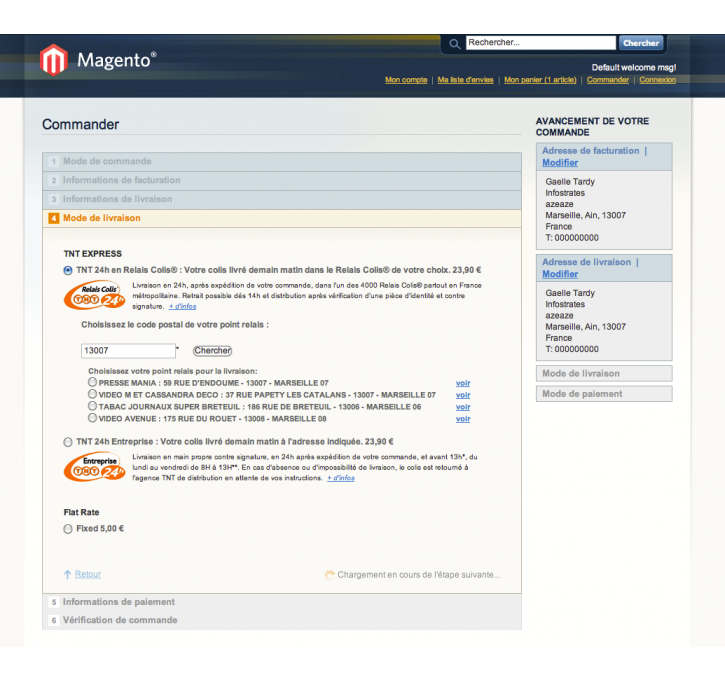Select Fixed 5,00 € flat rate
Image resolution: width=725 pixels, height=680 pixels.
tap(68, 529)
